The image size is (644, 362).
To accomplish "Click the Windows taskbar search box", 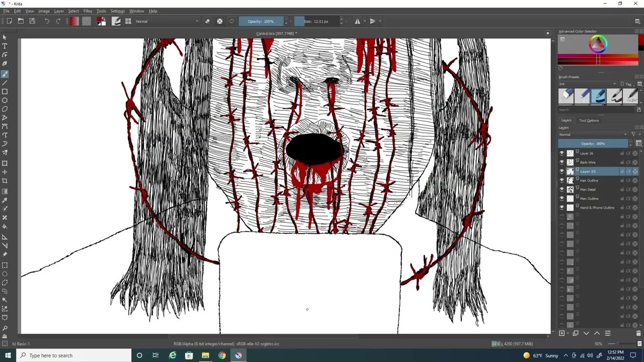I will click(x=74, y=355).
